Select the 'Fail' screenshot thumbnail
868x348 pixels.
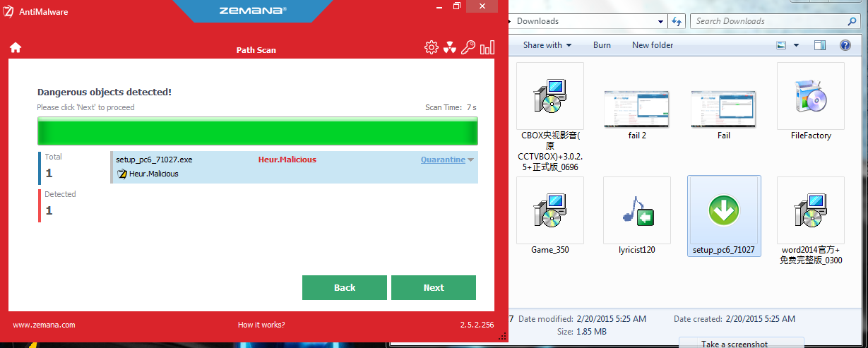tap(724, 109)
